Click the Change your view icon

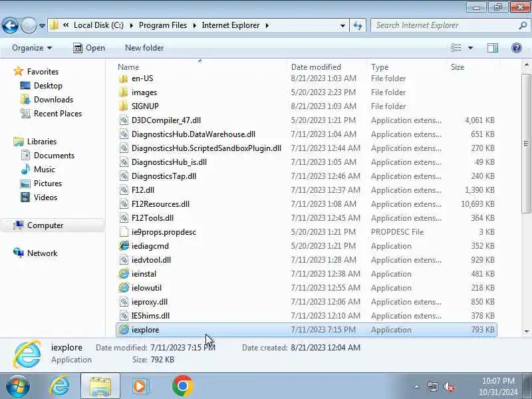[x=456, y=48]
